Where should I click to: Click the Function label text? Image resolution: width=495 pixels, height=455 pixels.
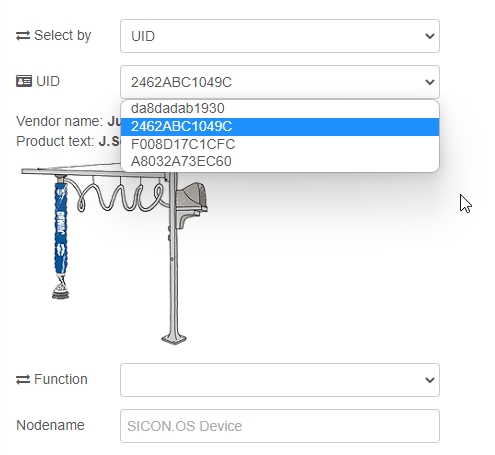(61, 379)
